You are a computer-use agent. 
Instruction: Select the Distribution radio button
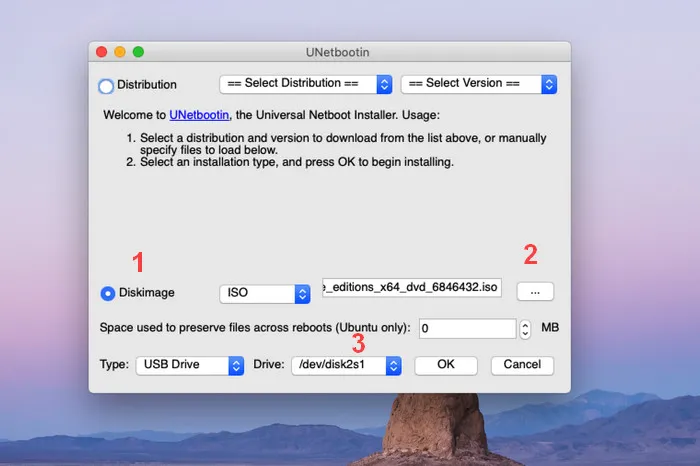coord(106,86)
